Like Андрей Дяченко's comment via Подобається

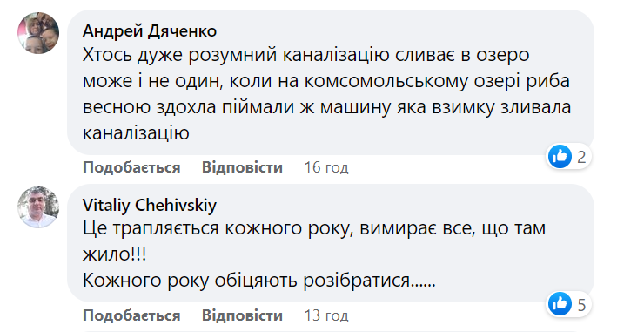(131, 167)
